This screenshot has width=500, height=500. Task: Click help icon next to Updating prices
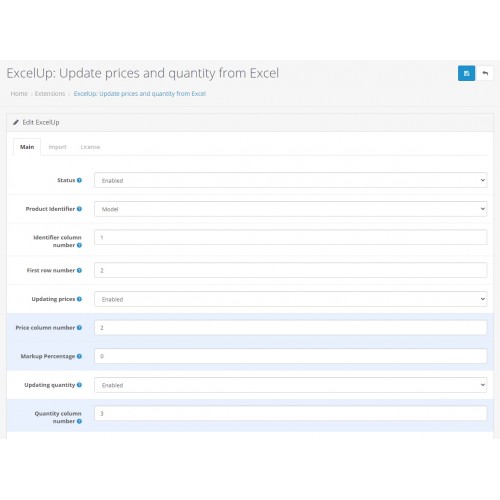[x=79, y=299]
